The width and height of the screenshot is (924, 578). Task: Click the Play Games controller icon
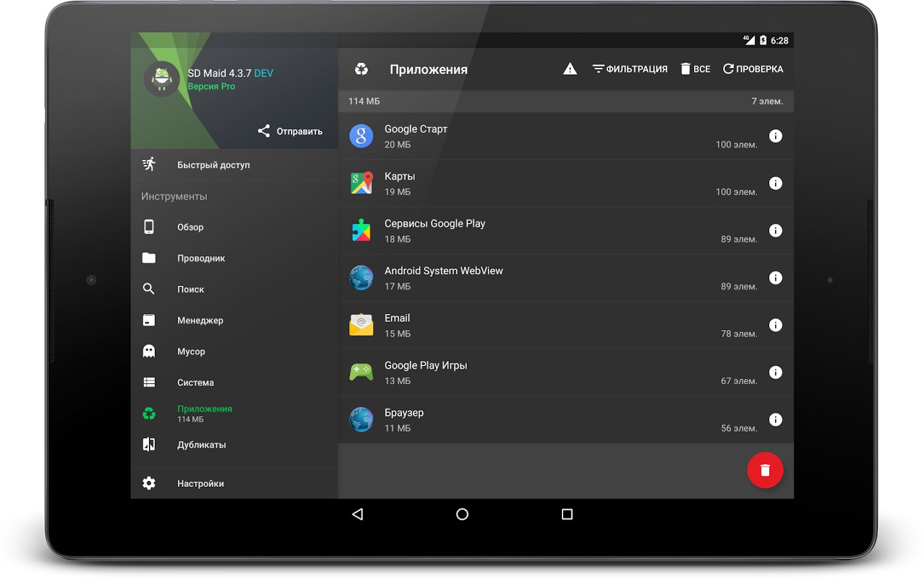(x=362, y=372)
